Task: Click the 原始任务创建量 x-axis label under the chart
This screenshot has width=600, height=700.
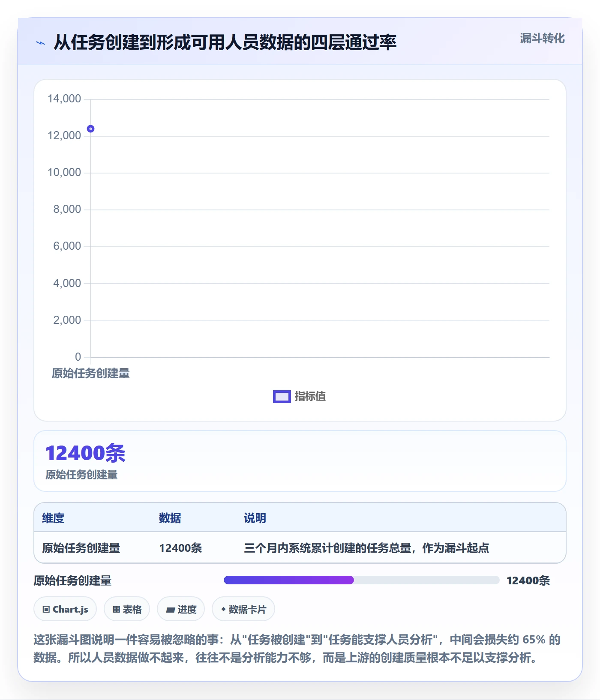Action: [90, 374]
